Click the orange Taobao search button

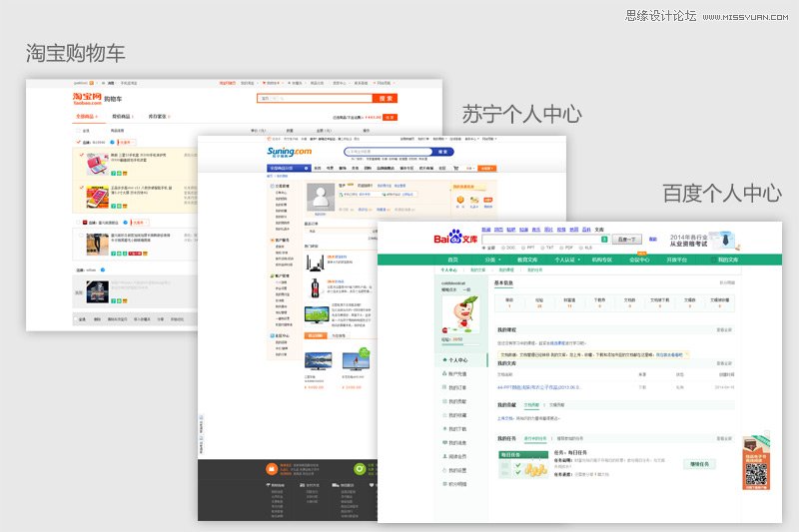[386, 98]
